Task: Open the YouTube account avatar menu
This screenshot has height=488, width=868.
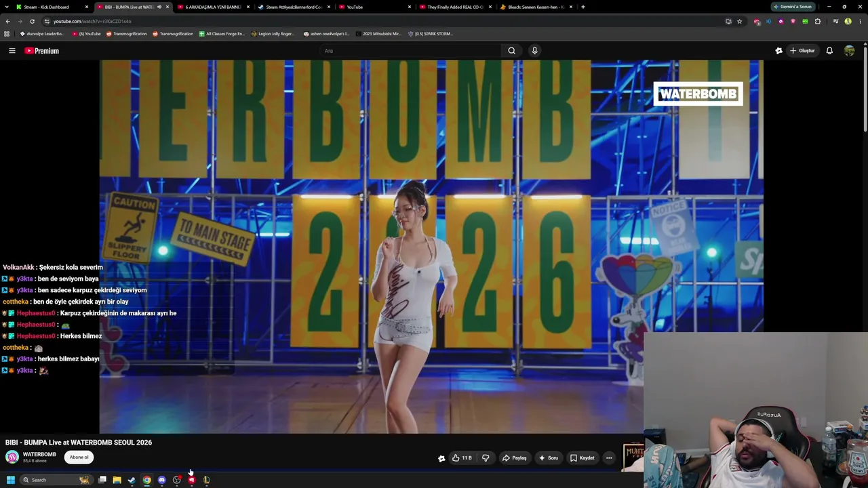Action: point(849,51)
